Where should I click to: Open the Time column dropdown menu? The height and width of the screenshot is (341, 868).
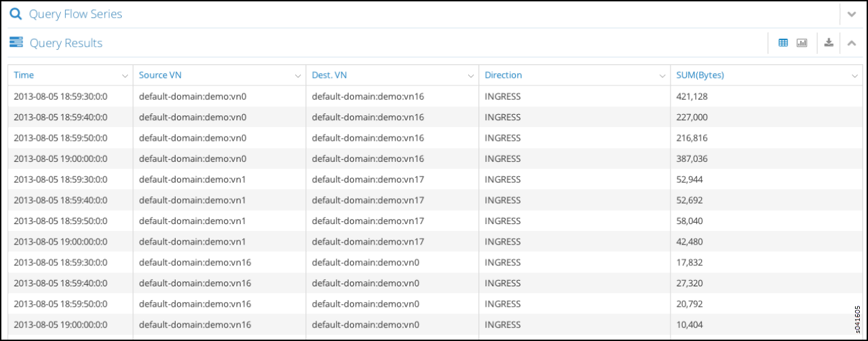(124, 76)
